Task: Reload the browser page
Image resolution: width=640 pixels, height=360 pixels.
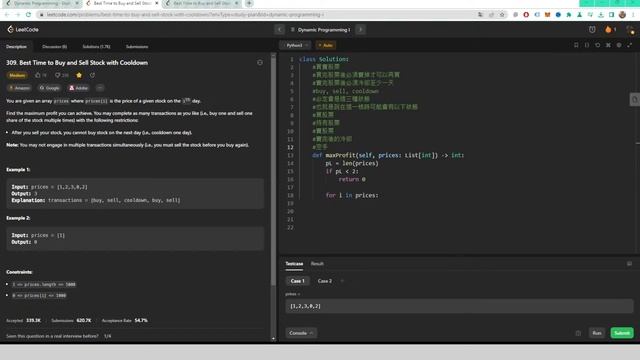Action: click(x=28, y=14)
